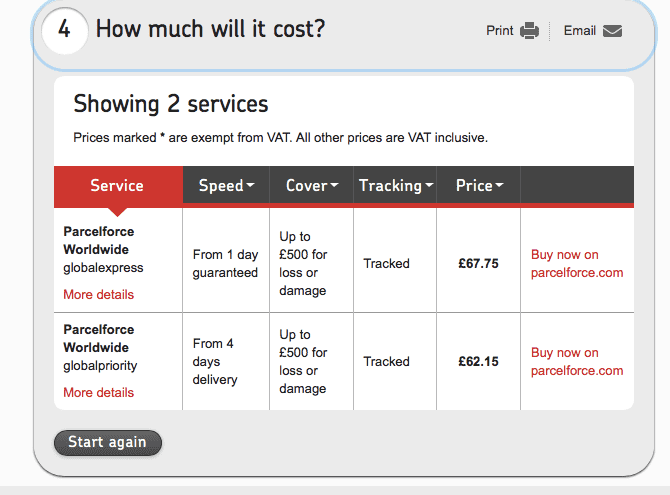Click the £67.75 price cell

point(478,264)
